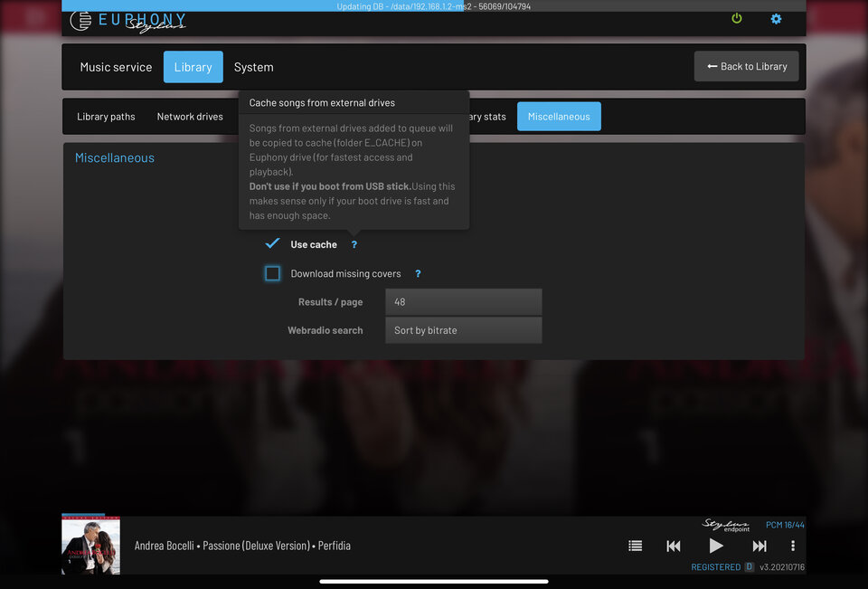The image size is (868, 589).
Task: Open the play queue list icon
Action: coord(635,546)
